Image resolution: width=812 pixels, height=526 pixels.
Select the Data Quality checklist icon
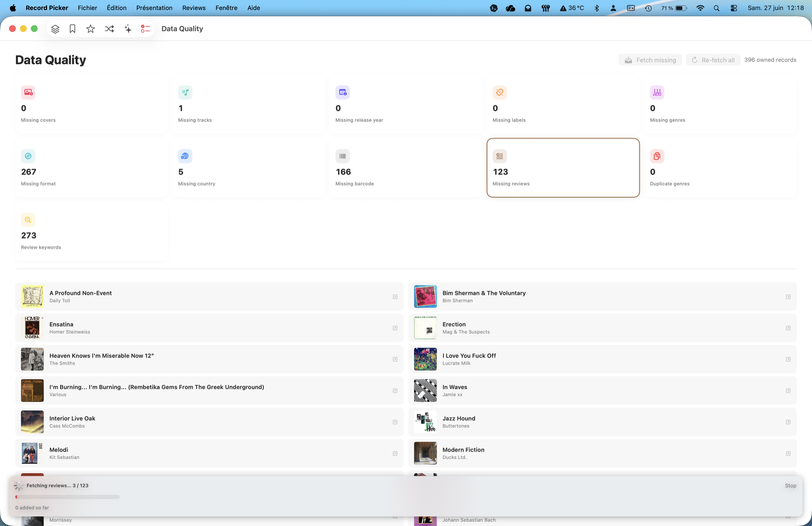pos(145,29)
